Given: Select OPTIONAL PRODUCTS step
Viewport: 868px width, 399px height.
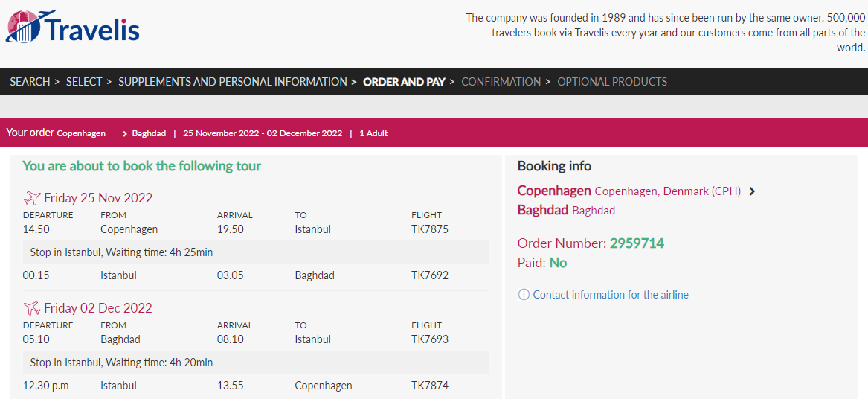Looking at the screenshot, I should (x=612, y=82).
